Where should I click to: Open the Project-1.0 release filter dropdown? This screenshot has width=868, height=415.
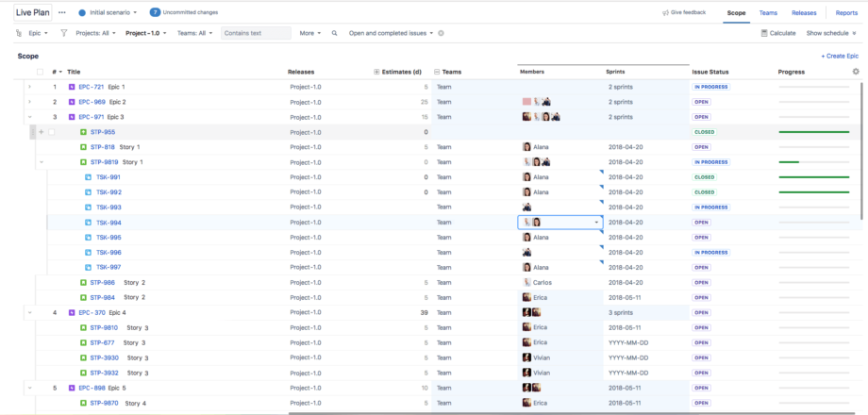(x=146, y=33)
